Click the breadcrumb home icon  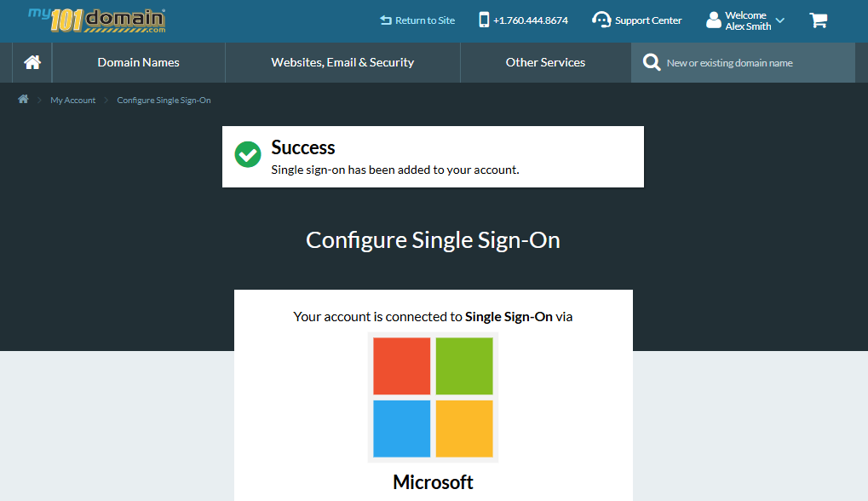[22, 99]
